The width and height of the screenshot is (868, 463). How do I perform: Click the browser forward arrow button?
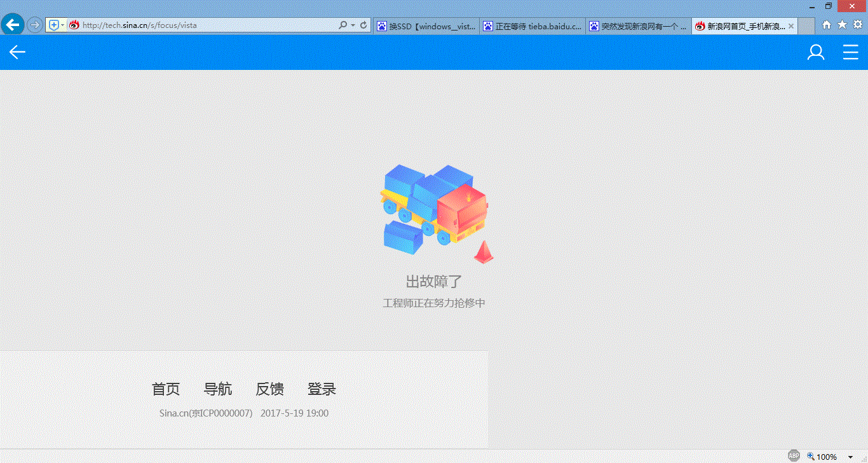[35, 25]
